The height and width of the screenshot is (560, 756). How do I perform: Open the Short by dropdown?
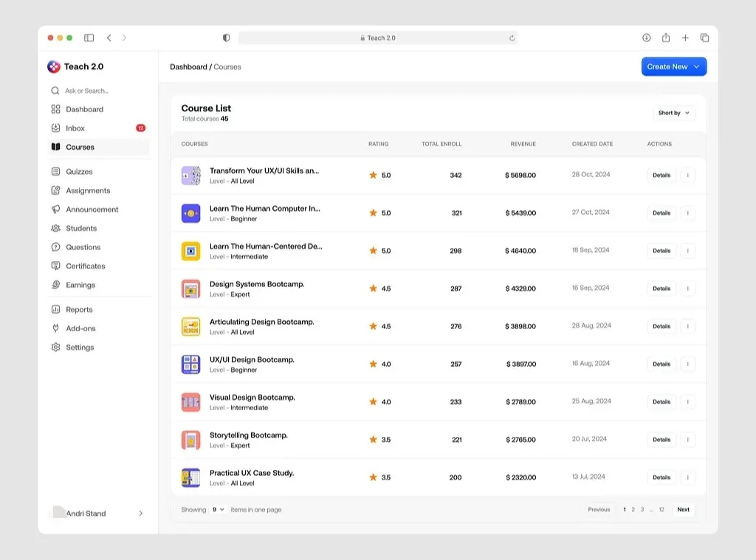coord(673,113)
